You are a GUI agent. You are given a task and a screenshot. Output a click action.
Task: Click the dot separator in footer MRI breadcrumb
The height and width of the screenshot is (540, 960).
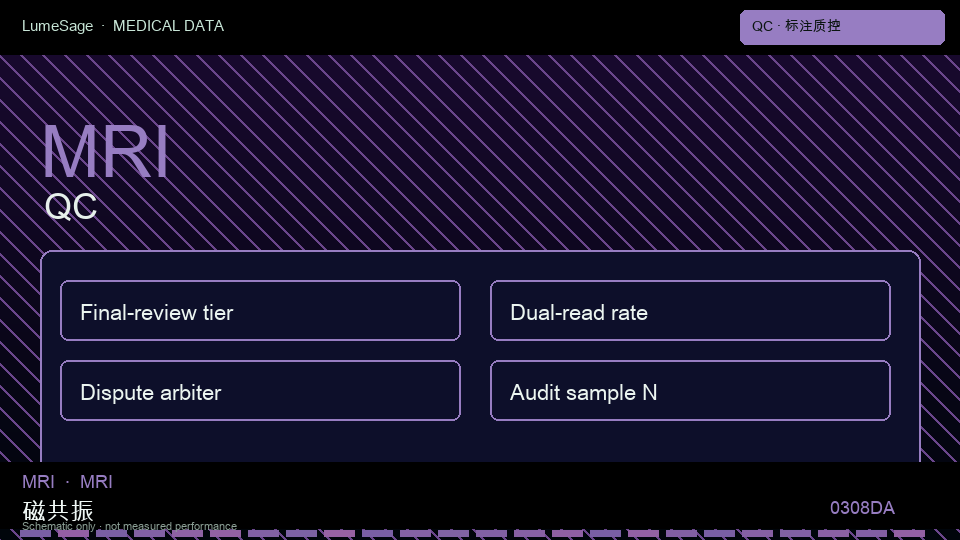point(67,482)
